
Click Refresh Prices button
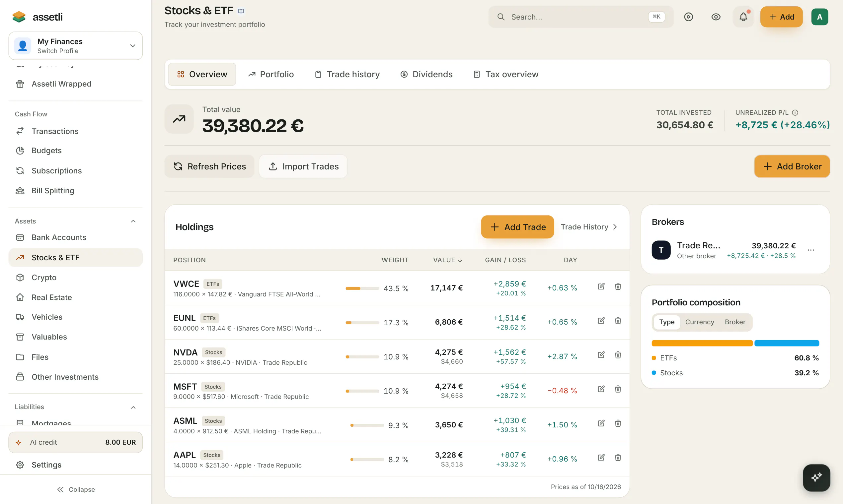coord(209,166)
